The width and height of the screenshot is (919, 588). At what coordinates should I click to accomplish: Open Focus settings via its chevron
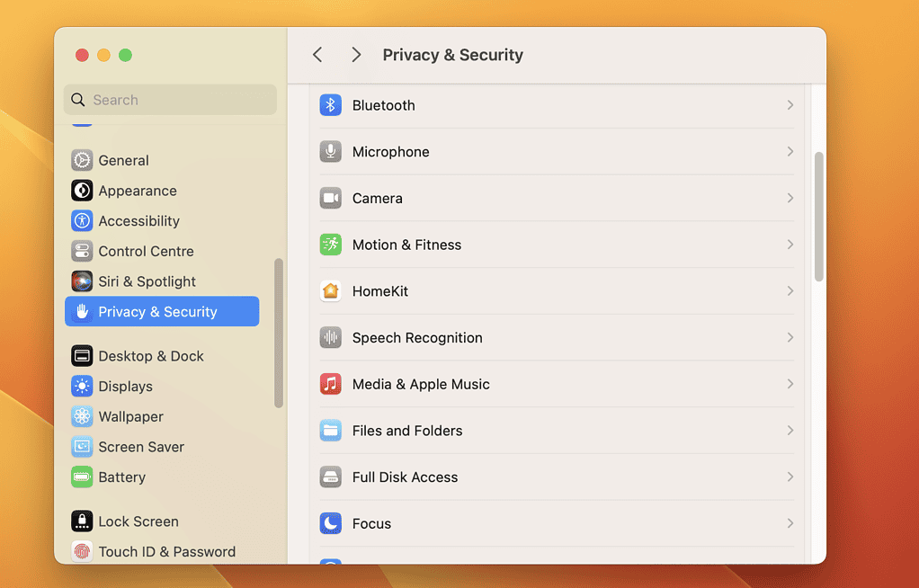point(790,523)
